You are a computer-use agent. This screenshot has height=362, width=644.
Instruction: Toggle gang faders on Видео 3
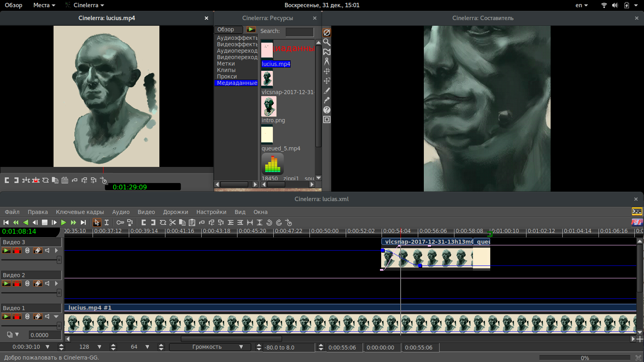(27, 251)
